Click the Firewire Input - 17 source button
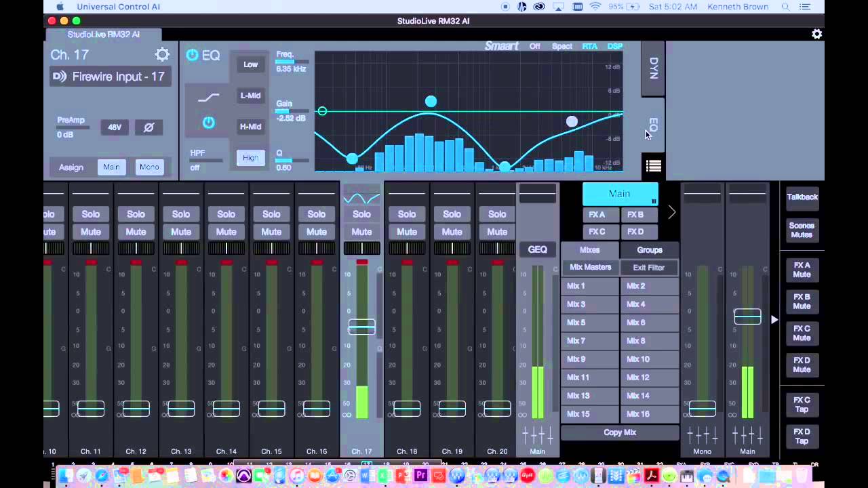This screenshot has width=868, height=488. point(109,77)
